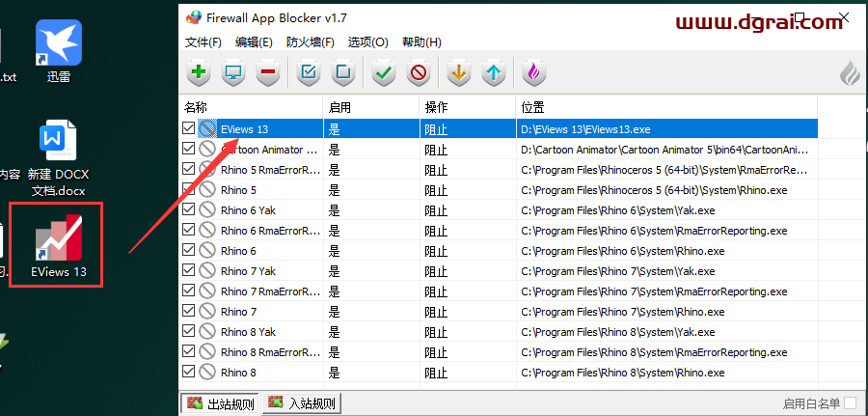
Task: Click block icon in EViews 13 row
Action: click(x=207, y=129)
